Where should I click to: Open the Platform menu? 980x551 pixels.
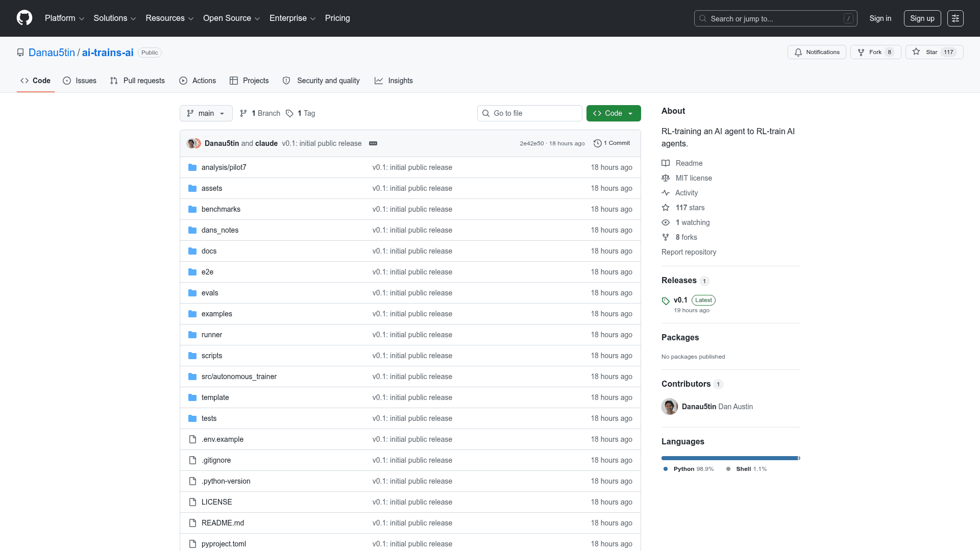64,18
